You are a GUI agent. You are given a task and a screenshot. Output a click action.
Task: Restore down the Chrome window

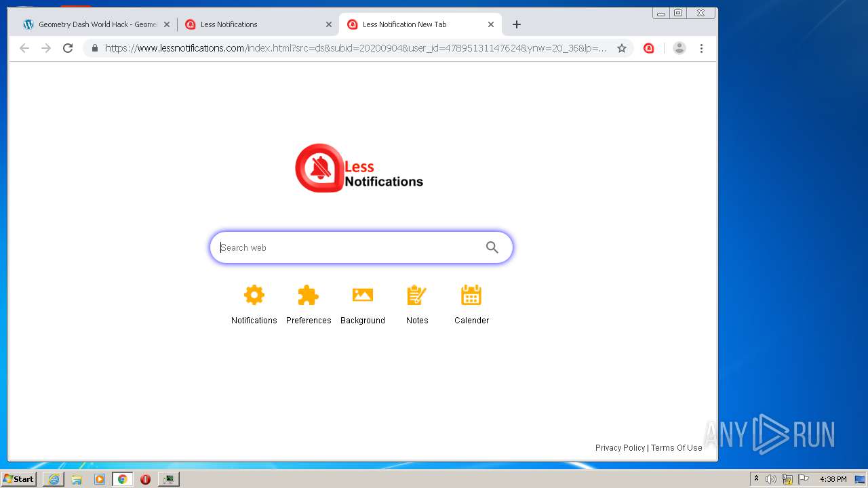(x=677, y=13)
